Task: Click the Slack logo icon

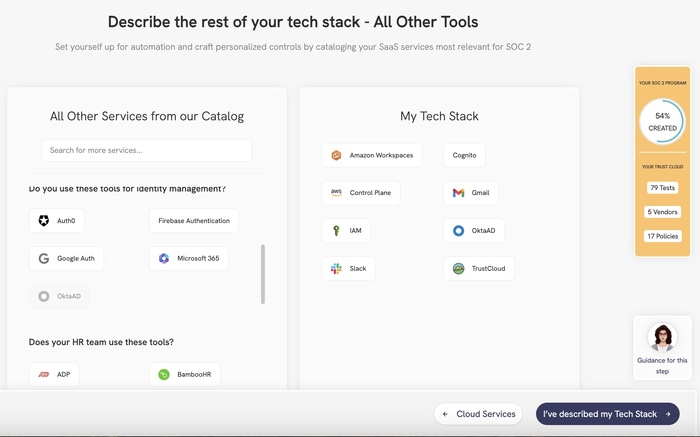Action: coord(336,268)
